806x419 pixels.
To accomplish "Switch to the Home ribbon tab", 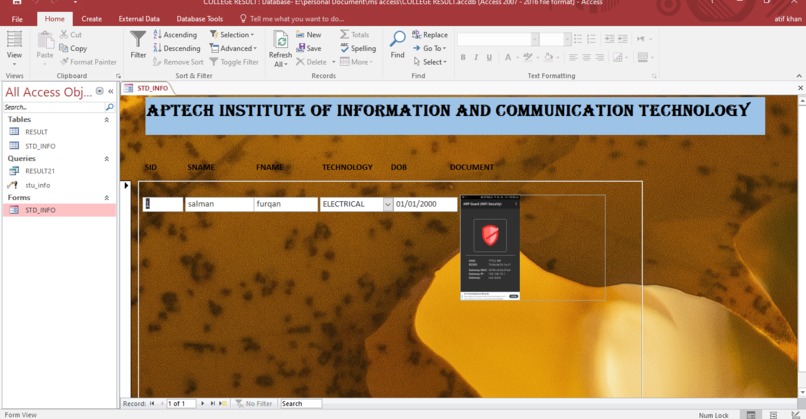I will [54, 19].
